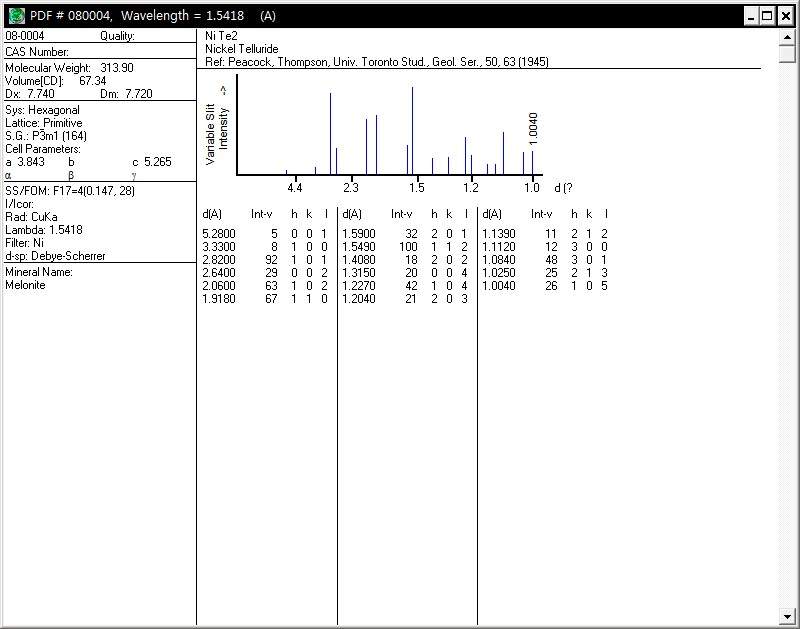Click the d-spacing 1.3150 cell
Screen dimensions: 800x629
click(x=359, y=273)
